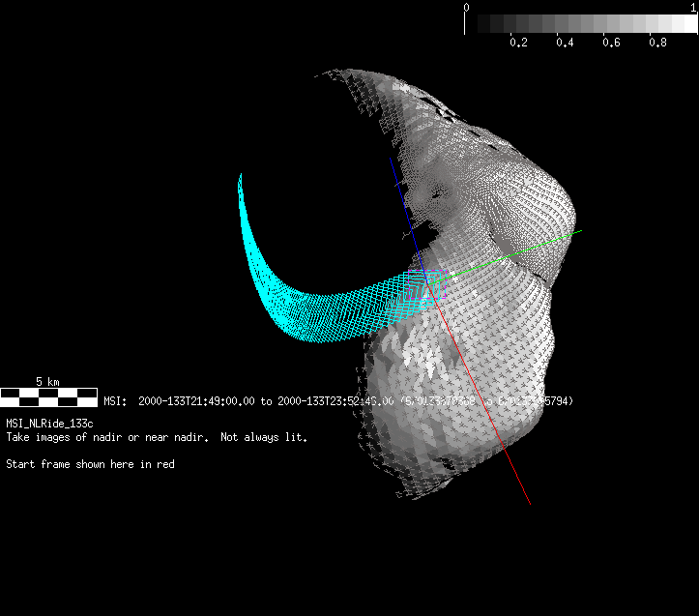
Task: Click the 0.4 tick label on colorbar
Action: 565,44
